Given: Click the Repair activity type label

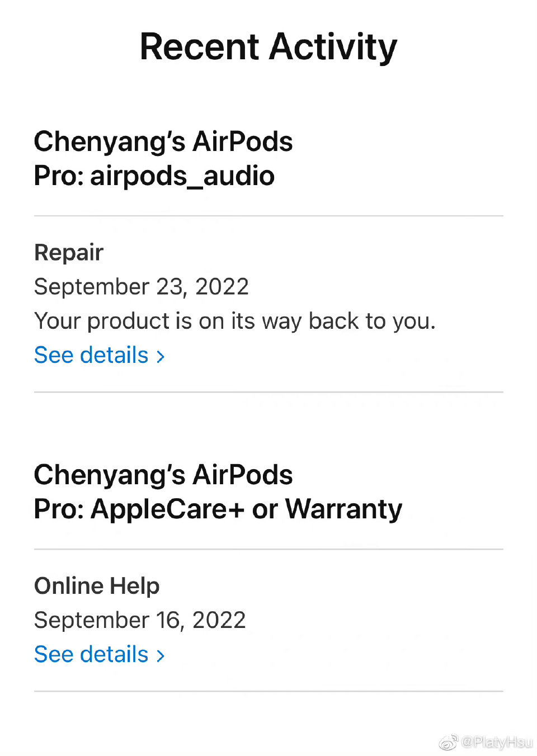Looking at the screenshot, I should click(x=69, y=253).
